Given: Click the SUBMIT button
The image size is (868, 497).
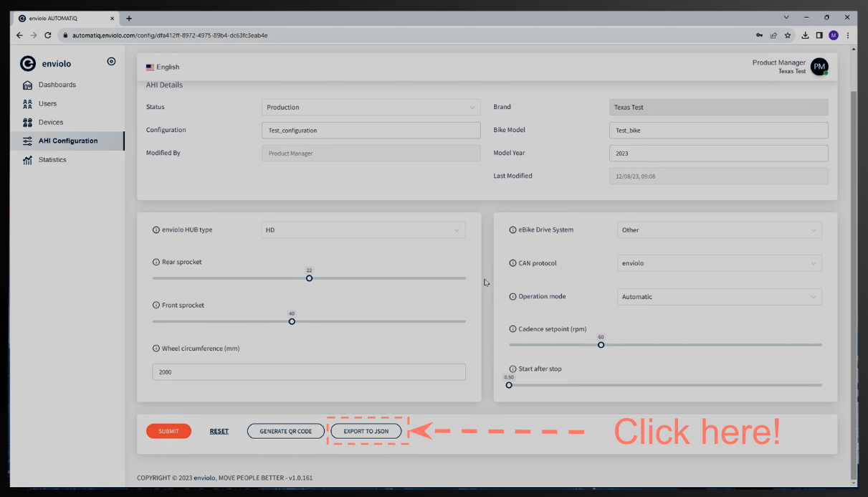Looking at the screenshot, I should click(x=168, y=431).
